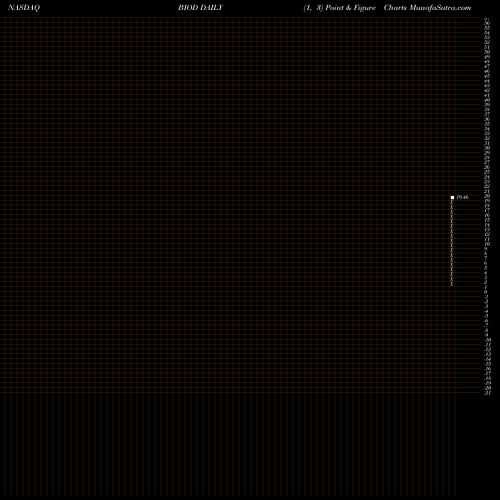Screen dimensions: 500x500
Task: Click the Charts MunafaSutra.com text
Action: coord(427,8)
